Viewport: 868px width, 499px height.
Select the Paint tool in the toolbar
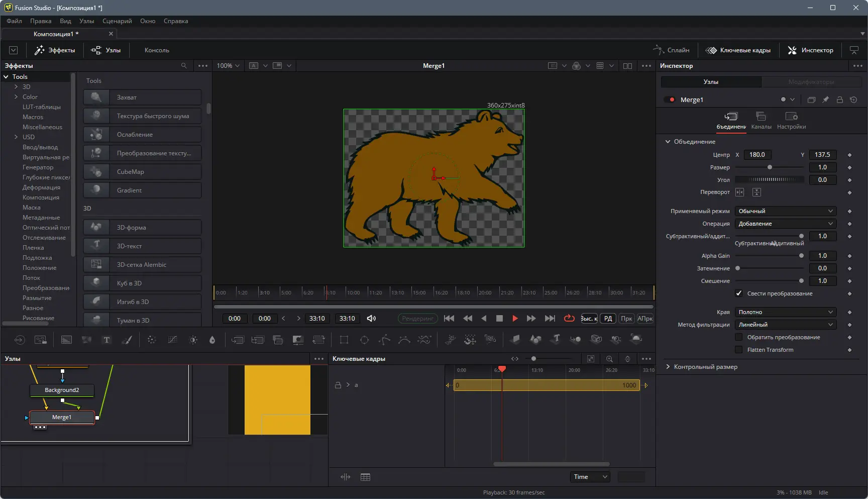coord(127,340)
